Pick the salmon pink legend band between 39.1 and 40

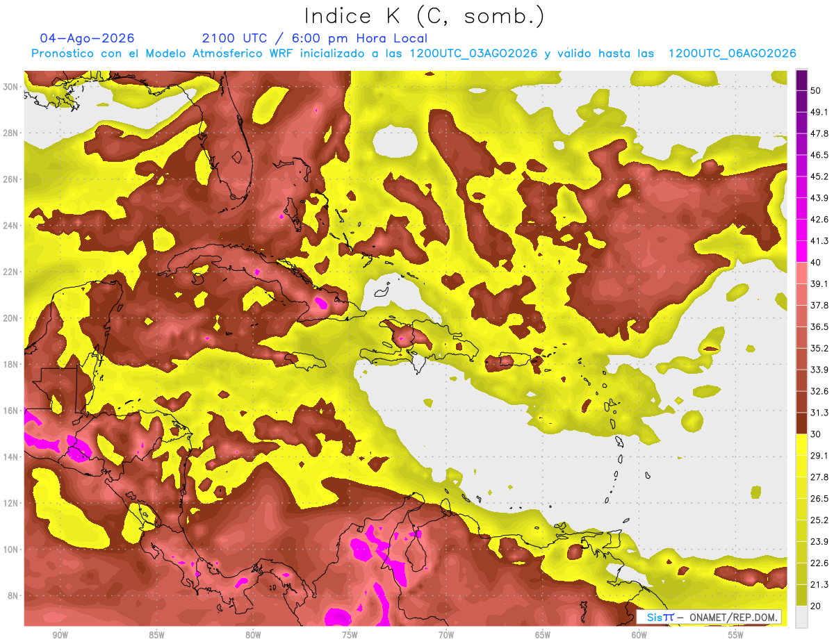click(x=801, y=273)
